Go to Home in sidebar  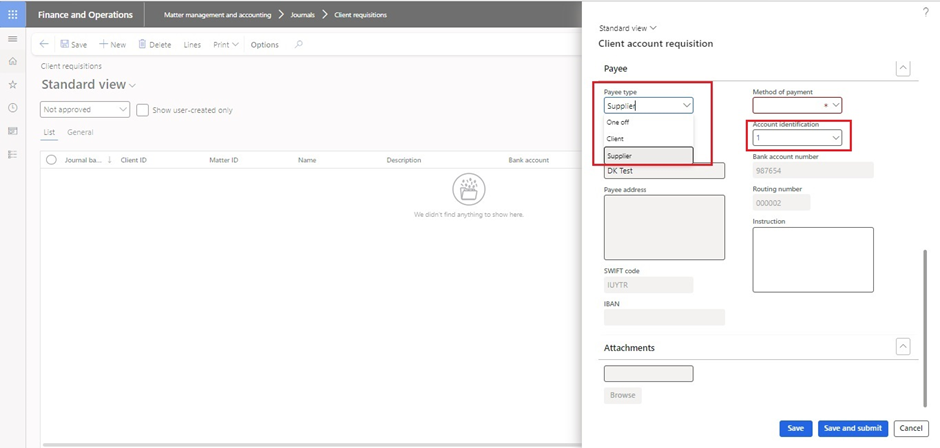[13, 61]
